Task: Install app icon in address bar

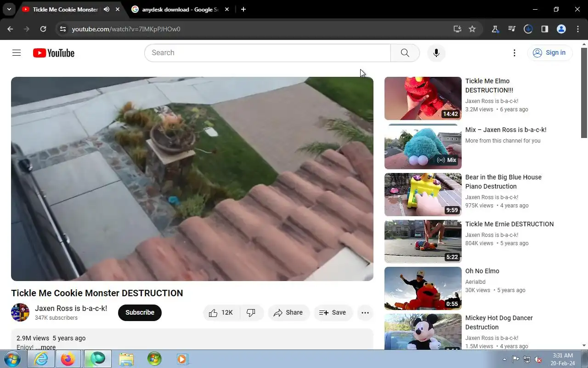Action: click(457, 29)
